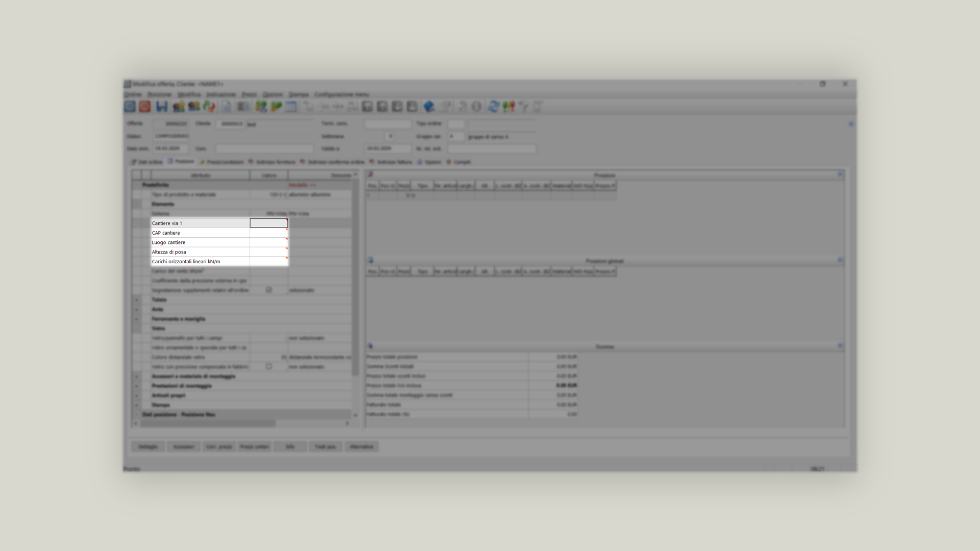Open the Configurazione menu item
This screenshot has height=551, width=980.
pyautogui.click(x=341, y=94)
